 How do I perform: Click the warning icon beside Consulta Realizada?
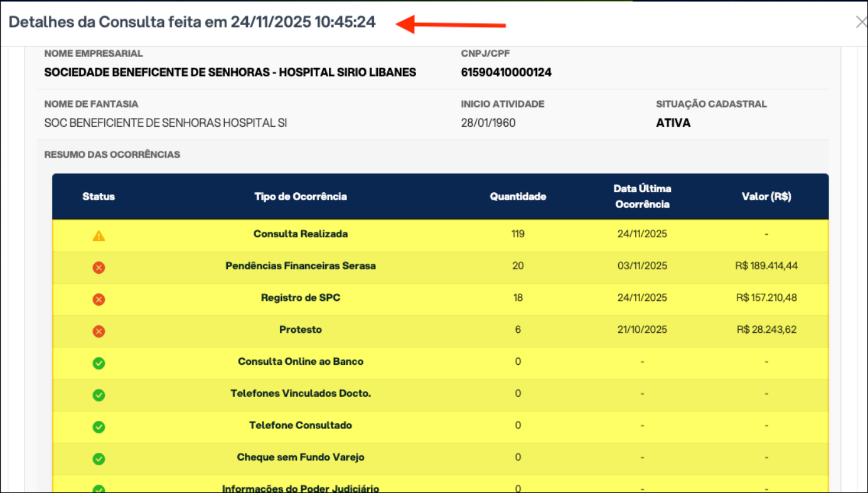click(x=99, y=236)
